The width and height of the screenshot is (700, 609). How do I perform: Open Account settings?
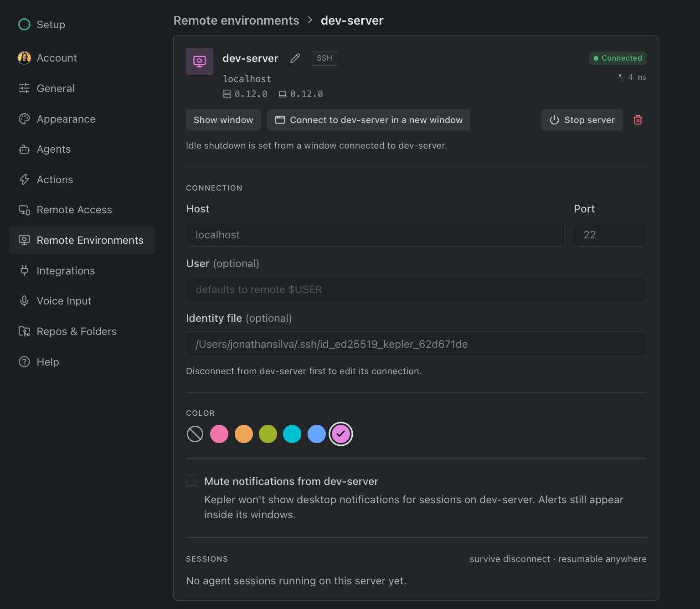[x=82, y=58]
